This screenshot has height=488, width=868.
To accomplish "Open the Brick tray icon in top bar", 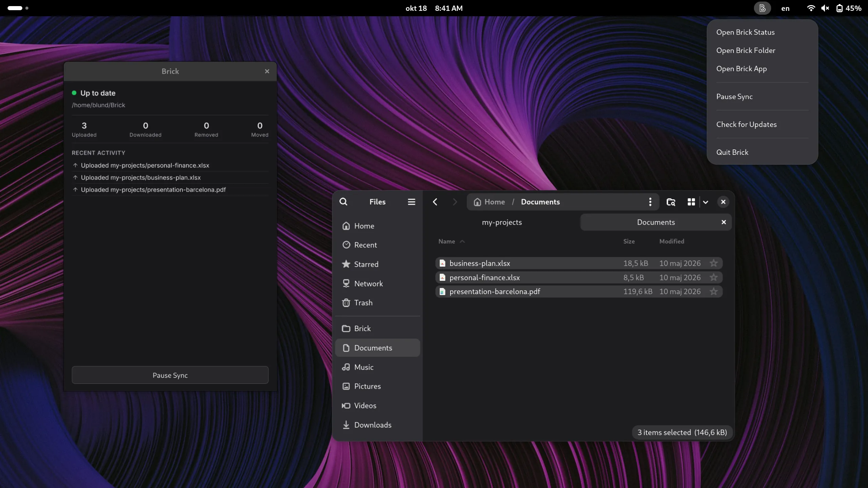I will click(x=762, y=8).
